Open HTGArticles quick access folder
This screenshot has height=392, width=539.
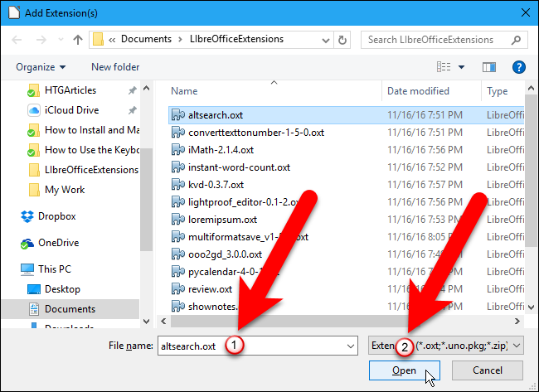coord(70,90)
